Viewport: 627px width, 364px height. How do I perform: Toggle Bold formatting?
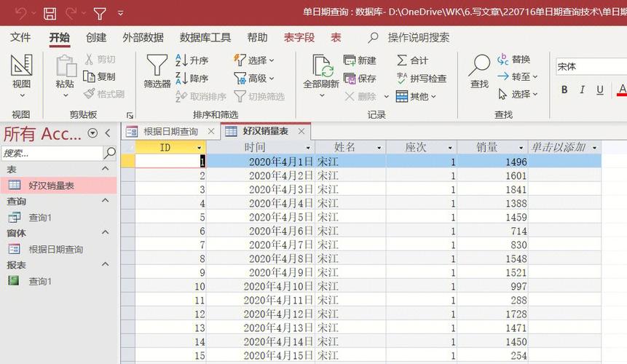point(564,90)
